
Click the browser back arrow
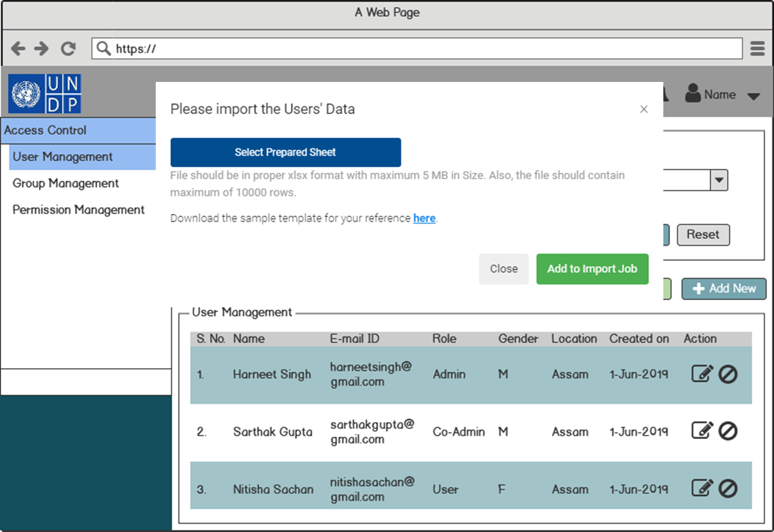(x=18, y=49)
